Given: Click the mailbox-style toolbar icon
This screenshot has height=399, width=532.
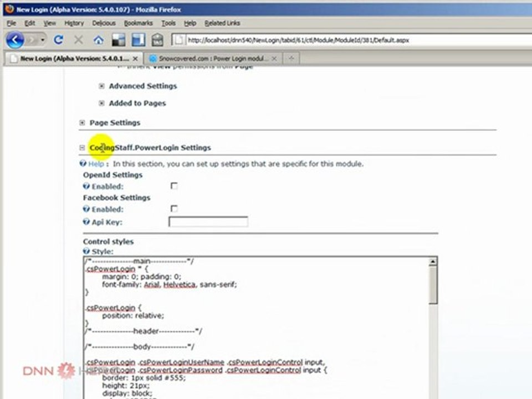Looking at the screenshot, I should click(x=157, y=40).
